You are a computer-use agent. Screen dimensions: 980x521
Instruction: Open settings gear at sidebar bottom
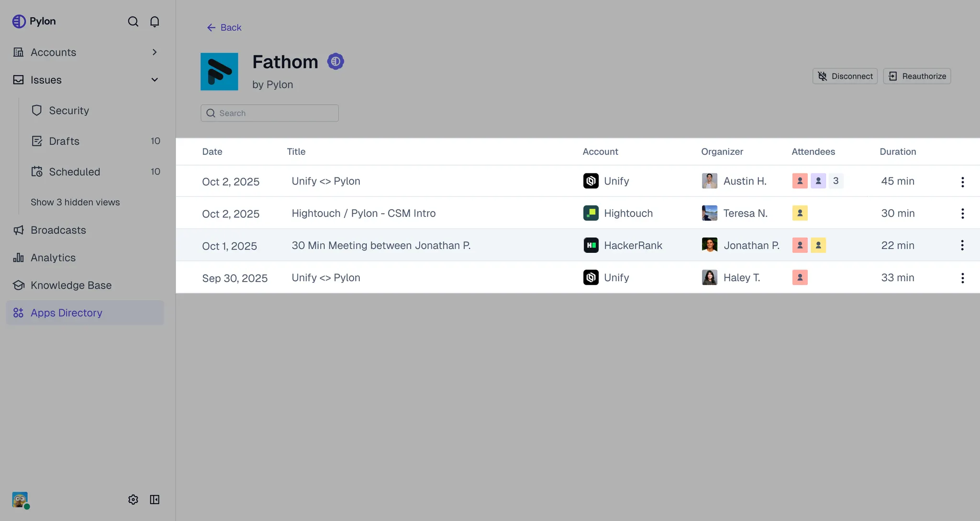tap(133, 499)
